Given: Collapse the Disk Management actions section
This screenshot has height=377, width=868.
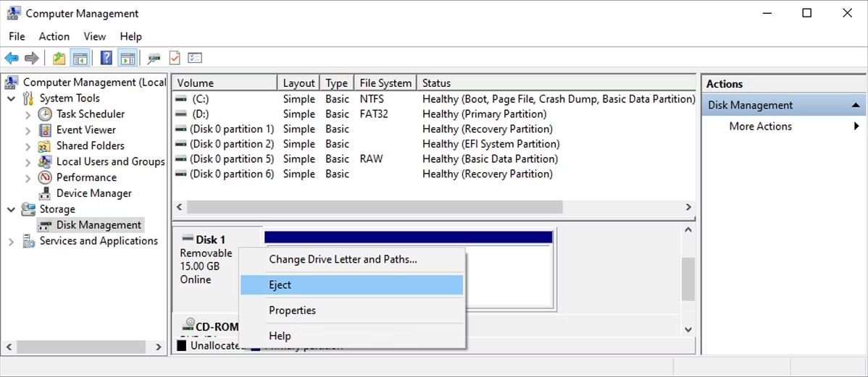Looking at the screenshot, I should pyautogui.click(x=855, y=105).
